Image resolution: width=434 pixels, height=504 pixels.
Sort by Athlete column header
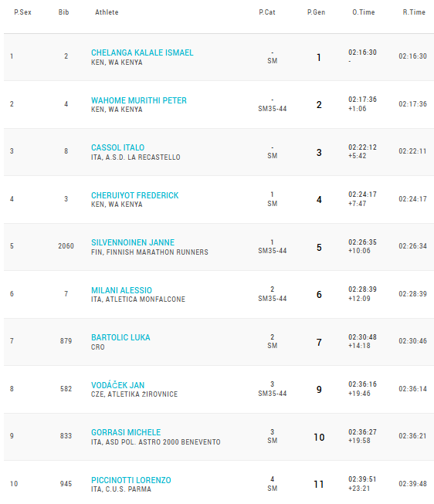pyautogui.click(x=107, y=12)
